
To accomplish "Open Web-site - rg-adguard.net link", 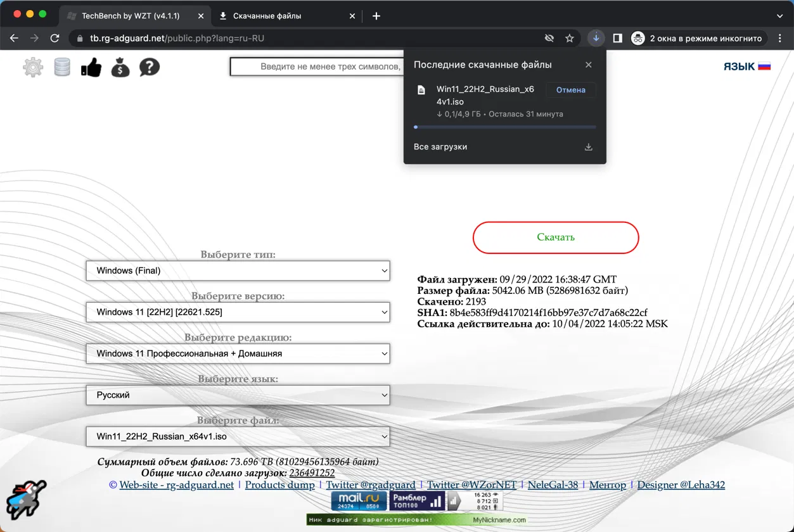I will coord(177,485).
